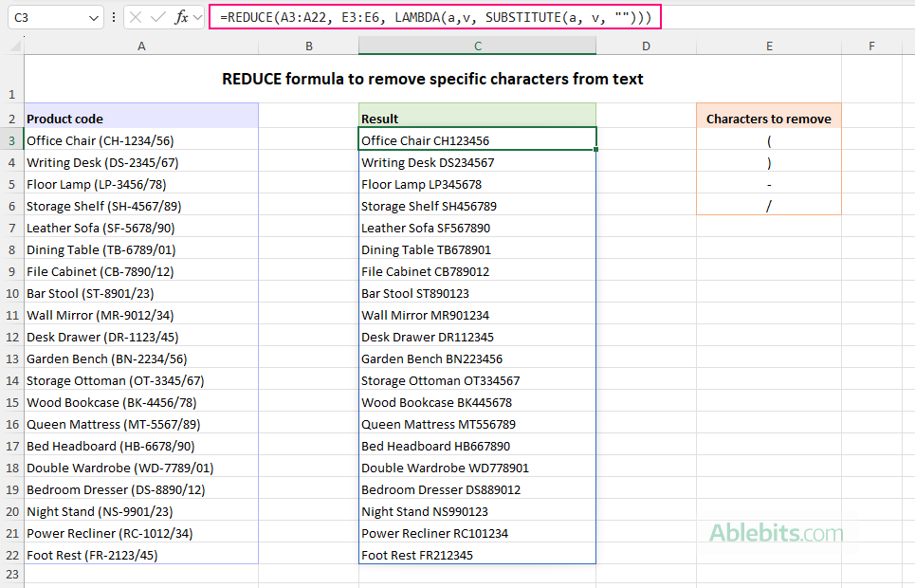915x588 pixels.
Task: Select column A header
Action: [x=141, y=46]
